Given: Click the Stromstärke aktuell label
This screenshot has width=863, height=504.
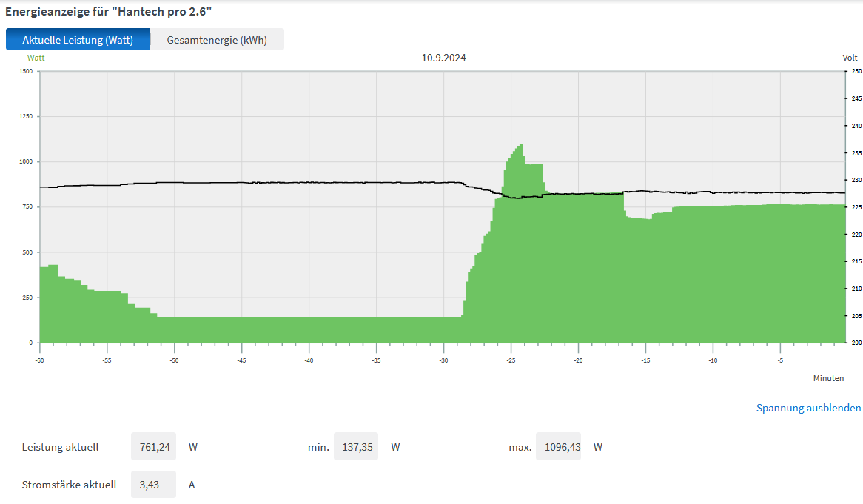Looking at the screenshot, I should tap(70, 485).
